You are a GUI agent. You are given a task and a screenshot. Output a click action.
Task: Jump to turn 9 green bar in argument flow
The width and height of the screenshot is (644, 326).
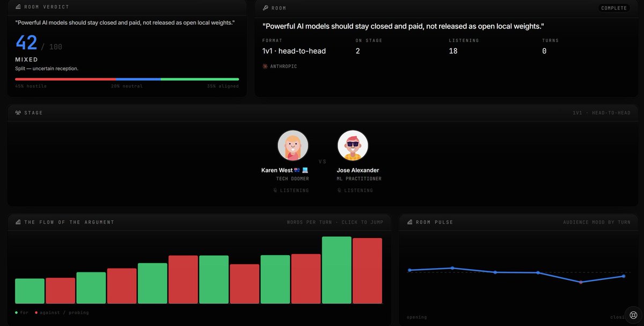(x=275, y=280)
